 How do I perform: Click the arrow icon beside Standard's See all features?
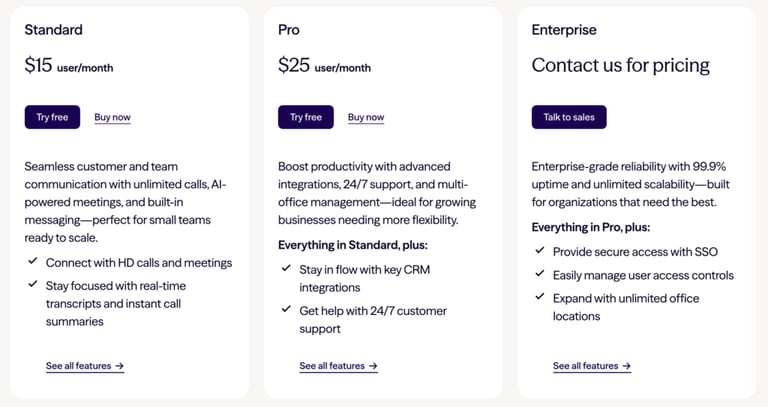coord(120,366)
